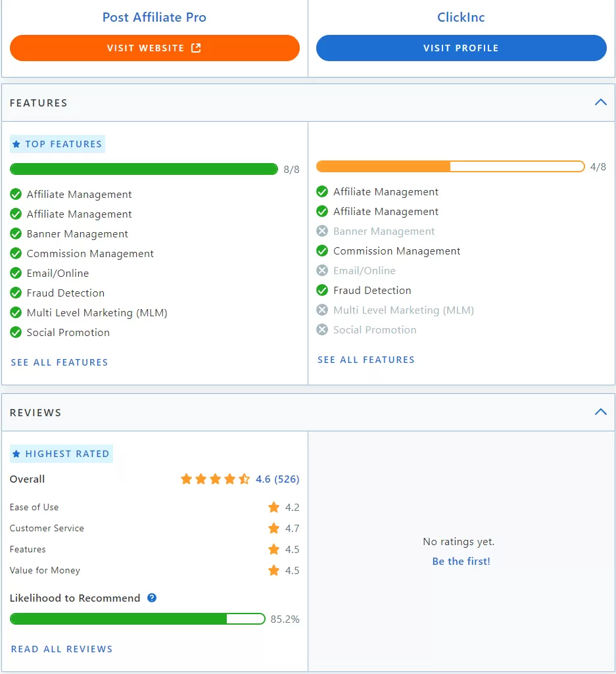Click the Visit Profile button for ClickInc
The width and height of the screenshot is (616, 674).
tap(460, 48)
